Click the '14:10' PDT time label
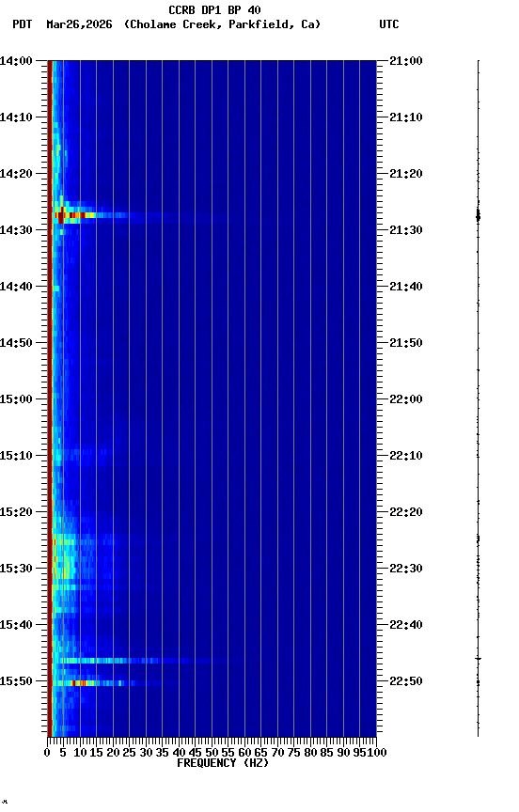The width and height of the screenshot is (519, 812). click(16, 117)
